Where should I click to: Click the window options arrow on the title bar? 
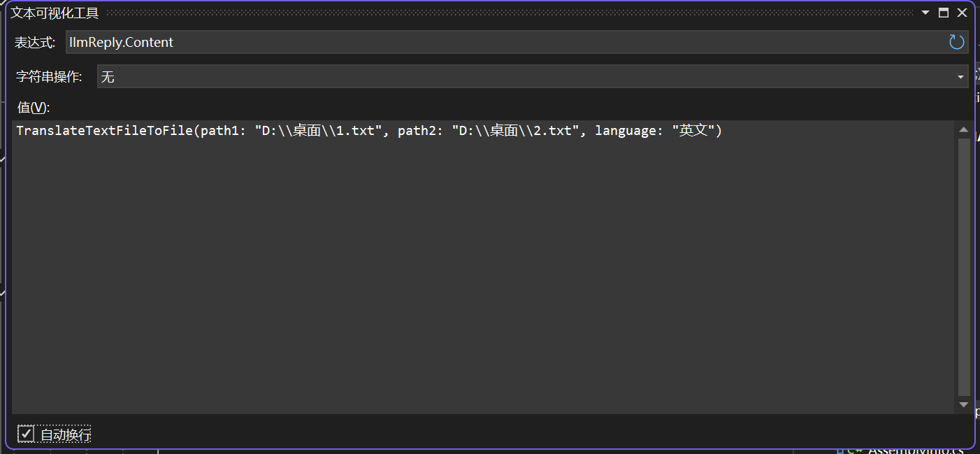pyautogui.click(x=924, y=12)
